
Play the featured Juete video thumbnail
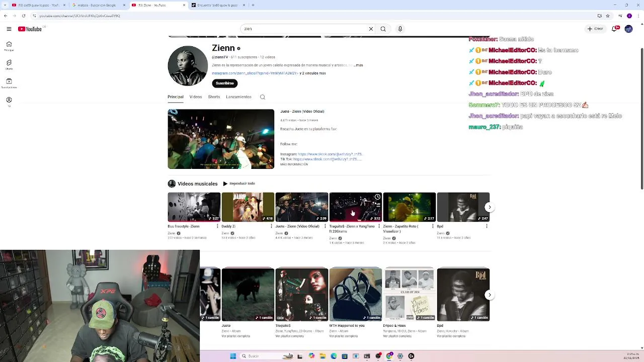221,139
